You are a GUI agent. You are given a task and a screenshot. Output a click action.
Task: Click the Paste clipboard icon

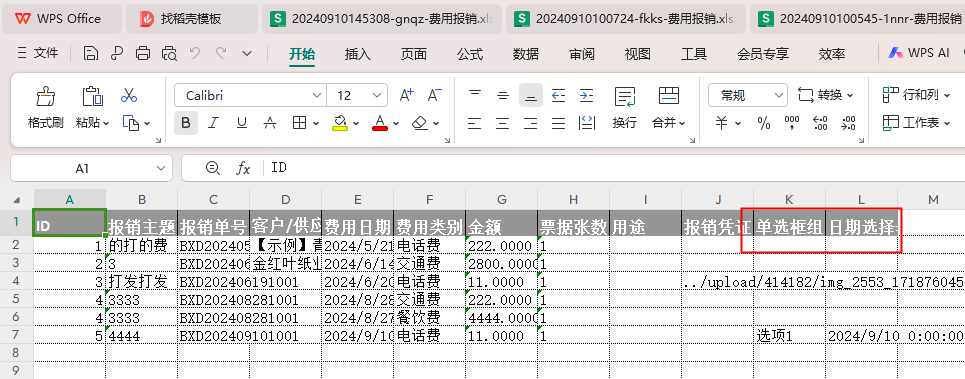point(92,96)
